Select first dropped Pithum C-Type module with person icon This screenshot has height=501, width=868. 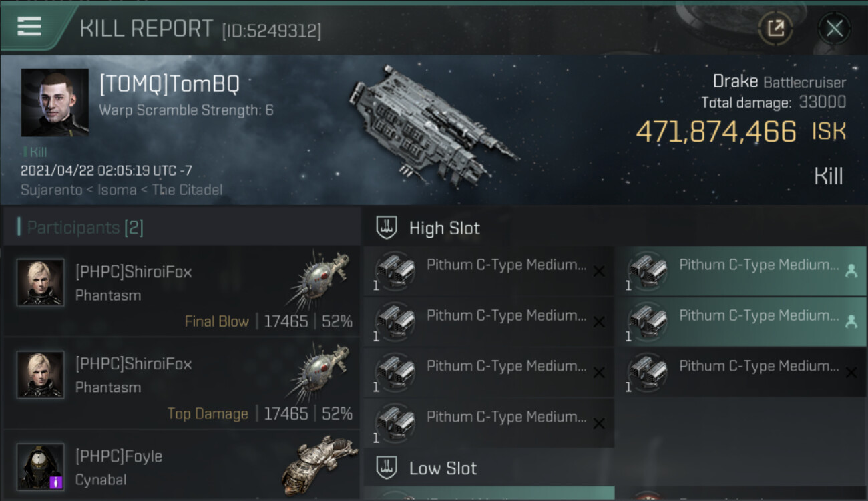[741, 272]
